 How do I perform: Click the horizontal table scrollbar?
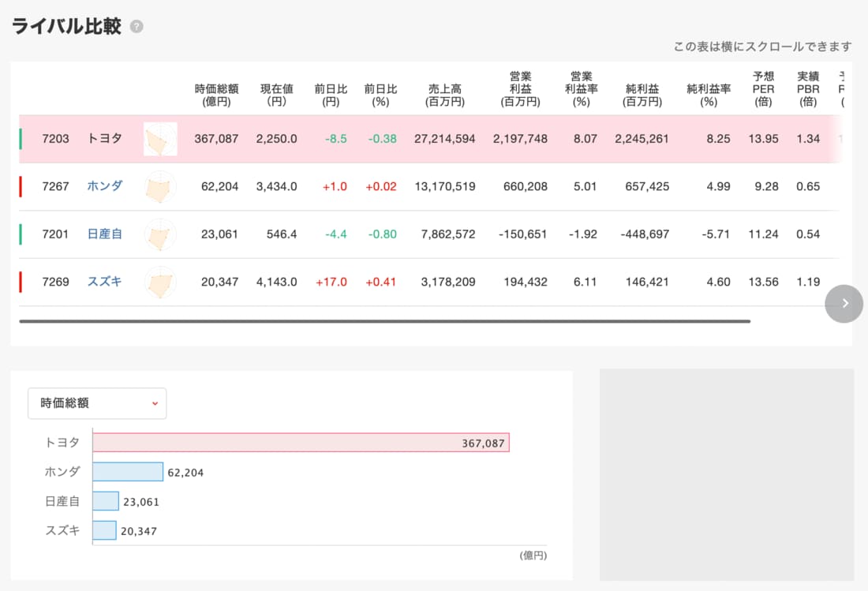(x=384, y=321)
